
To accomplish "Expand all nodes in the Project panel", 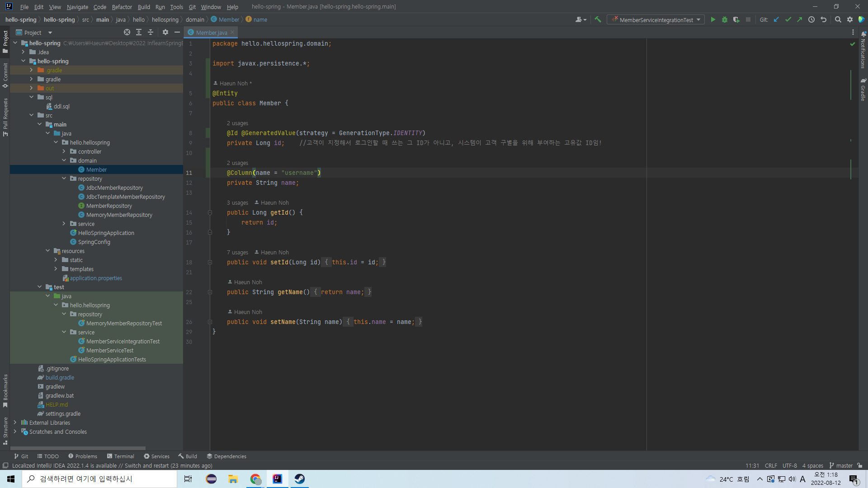I will (x=139, y=32).
